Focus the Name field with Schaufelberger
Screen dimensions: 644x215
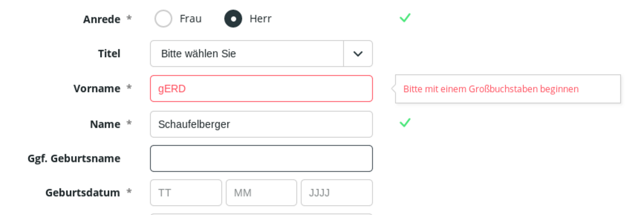coord(261,124)
